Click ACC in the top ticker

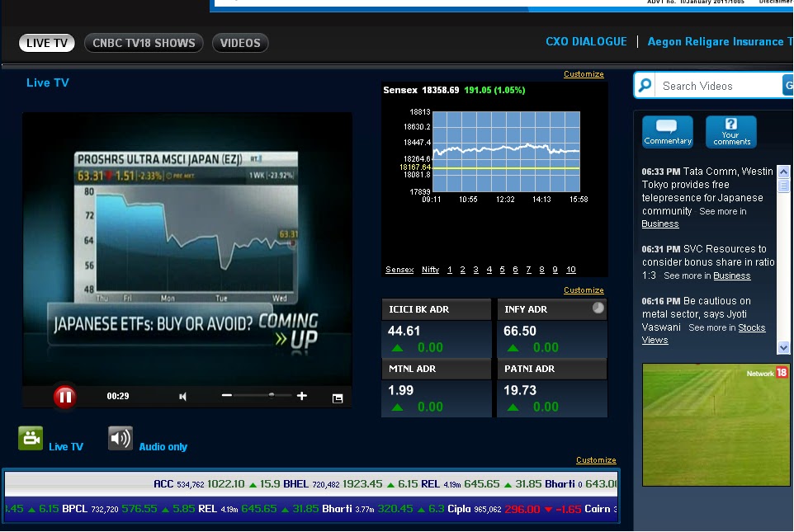(163, 484)
